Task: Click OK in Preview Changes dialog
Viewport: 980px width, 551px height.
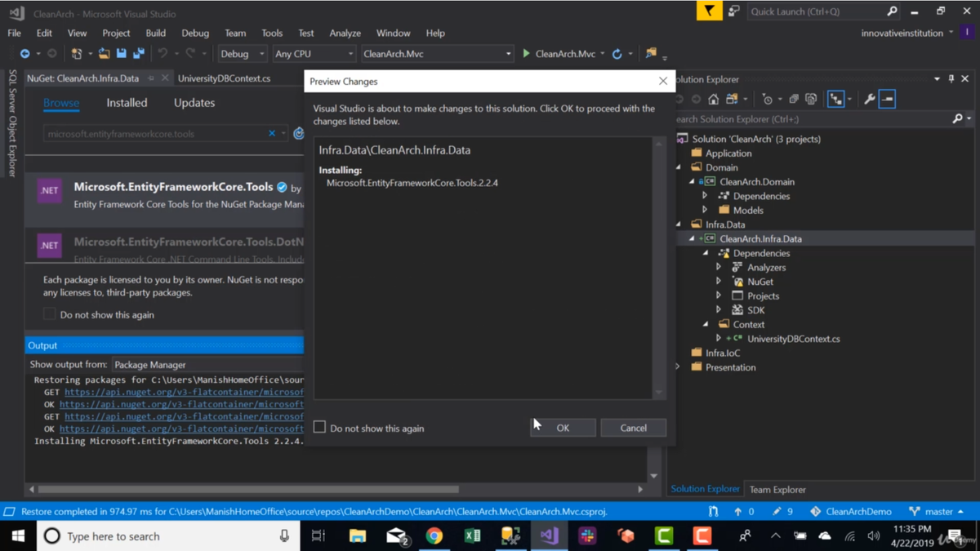Action: 563,428
